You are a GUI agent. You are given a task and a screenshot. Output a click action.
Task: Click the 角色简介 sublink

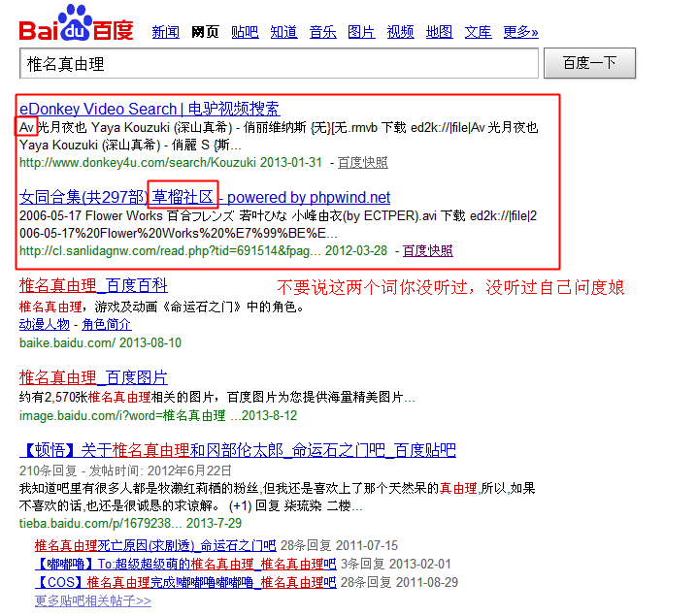[107, 324]
